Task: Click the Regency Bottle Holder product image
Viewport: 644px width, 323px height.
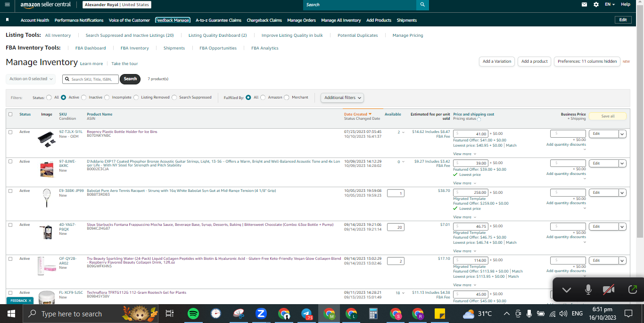Action: pyautogui.click(x=47, y=139)
